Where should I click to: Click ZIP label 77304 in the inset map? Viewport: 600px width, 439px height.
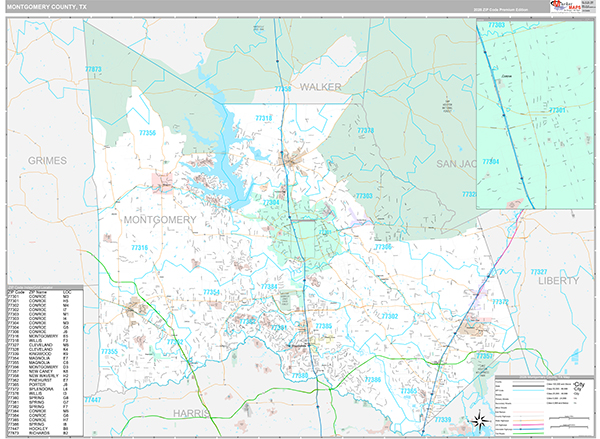pyautogui.click(x=491, y=162)
